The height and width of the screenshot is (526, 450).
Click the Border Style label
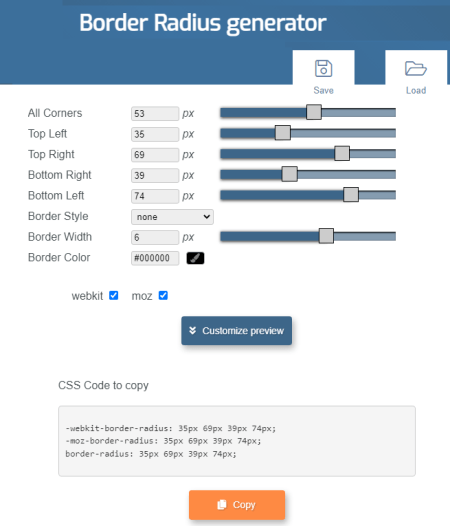point(58,216)
